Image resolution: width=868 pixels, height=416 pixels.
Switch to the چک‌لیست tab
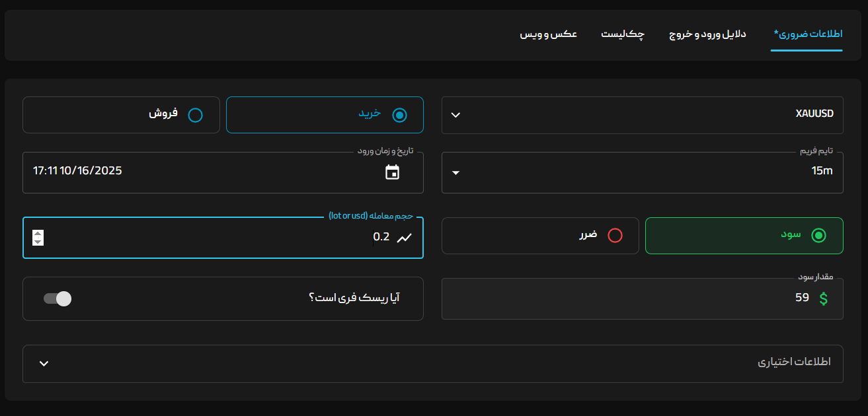(x=622, y=34)
